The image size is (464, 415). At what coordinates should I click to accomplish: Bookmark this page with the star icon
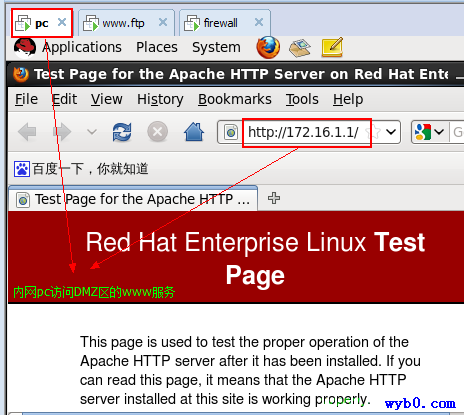click(x=374, y=132)
